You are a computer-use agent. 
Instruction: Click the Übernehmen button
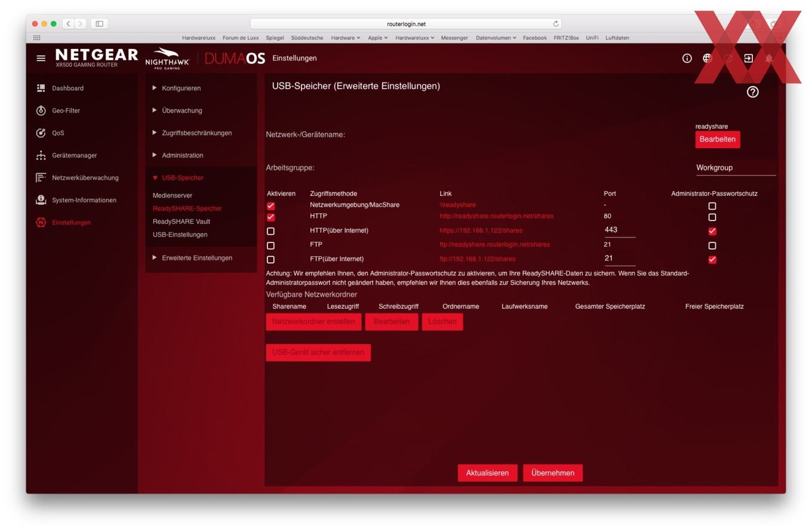coord(553,473)
